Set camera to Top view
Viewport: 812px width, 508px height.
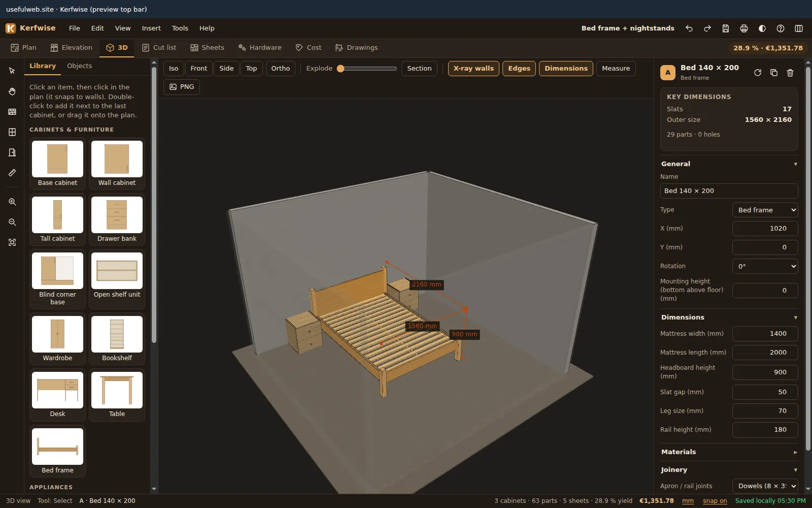click(x=251, y=69)
